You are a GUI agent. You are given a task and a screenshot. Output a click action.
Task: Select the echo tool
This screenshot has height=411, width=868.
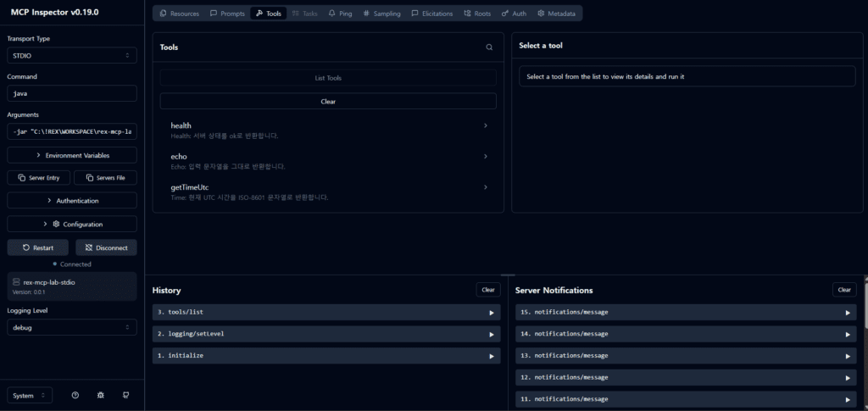click(x=328, y=161)
